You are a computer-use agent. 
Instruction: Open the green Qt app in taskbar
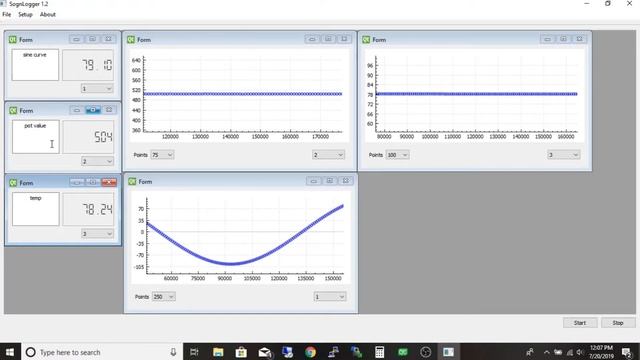click(x=403, y=352)
